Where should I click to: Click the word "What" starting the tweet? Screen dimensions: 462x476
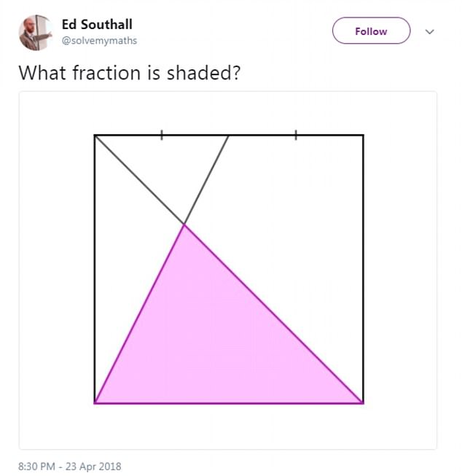click(x=36, y=73)
